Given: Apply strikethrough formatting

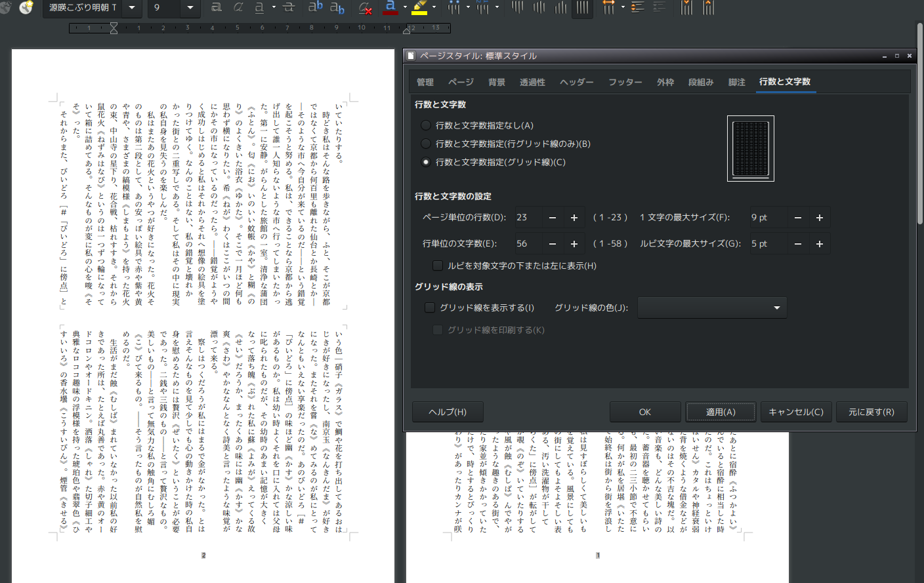Looking at the screenshot, I should pos(289,7).
